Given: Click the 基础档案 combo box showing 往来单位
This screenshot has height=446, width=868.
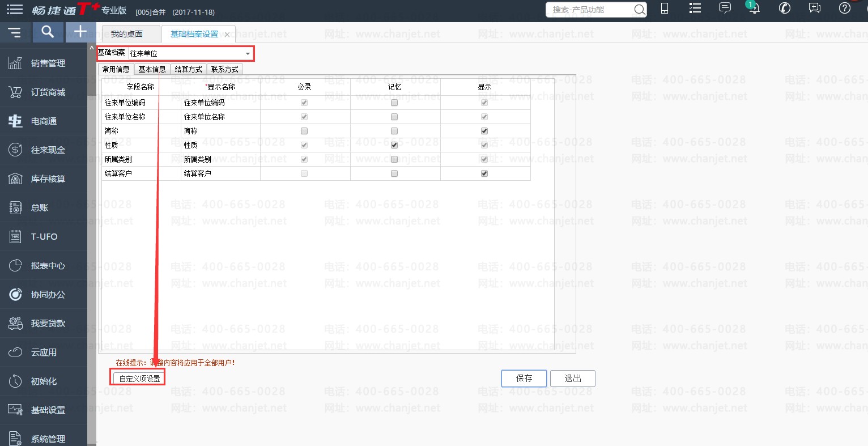Looking at the screenshot, I should 191,54.
